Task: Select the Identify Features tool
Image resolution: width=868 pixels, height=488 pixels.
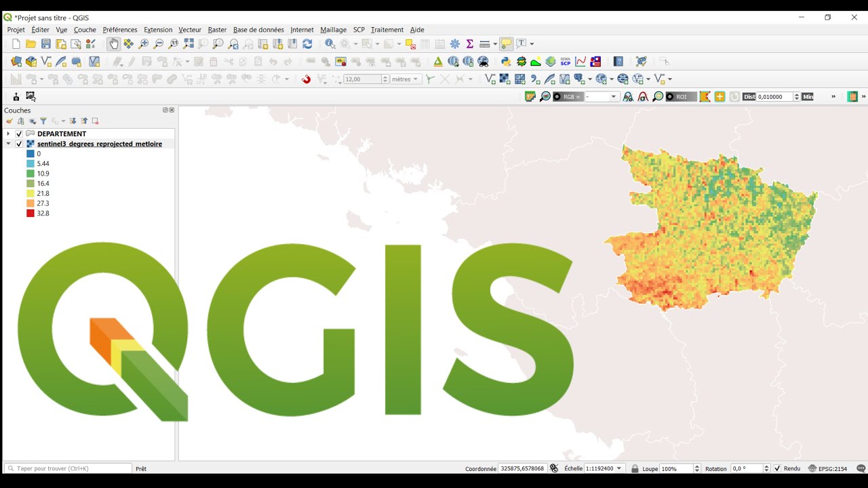Action: tap(330, 44)
